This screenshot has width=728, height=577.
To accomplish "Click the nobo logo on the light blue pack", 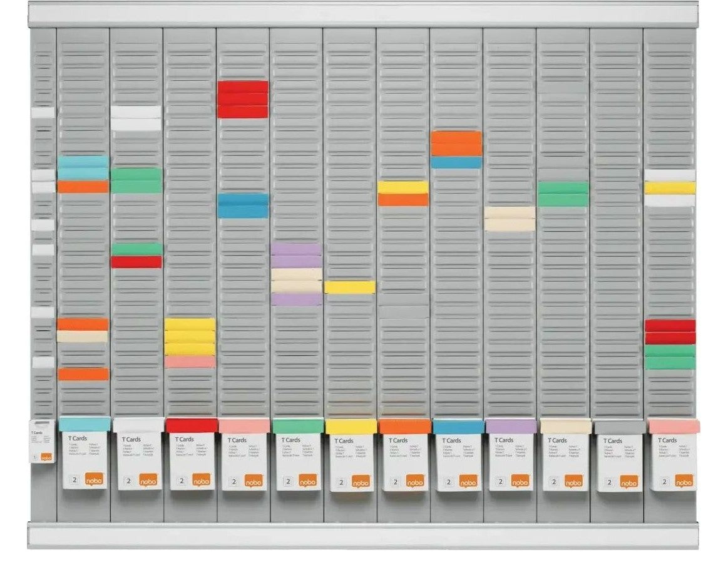I will (x=95, y=479).
